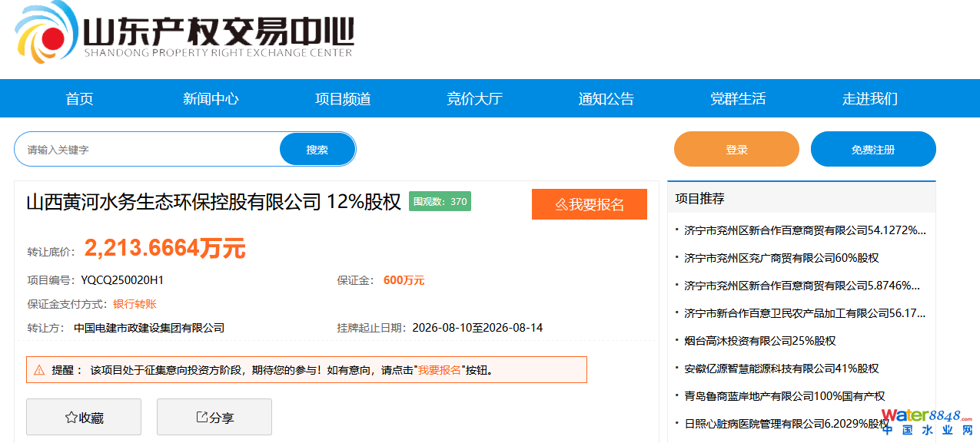
Task: Open the 5.8746% Yanzhou trading company listing
Action: tap(802, 285)
